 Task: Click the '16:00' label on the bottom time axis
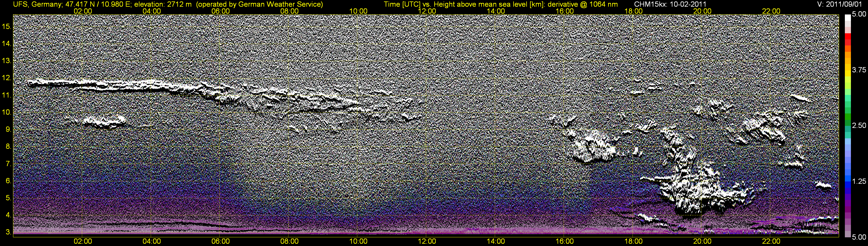(x=565, y=241)
